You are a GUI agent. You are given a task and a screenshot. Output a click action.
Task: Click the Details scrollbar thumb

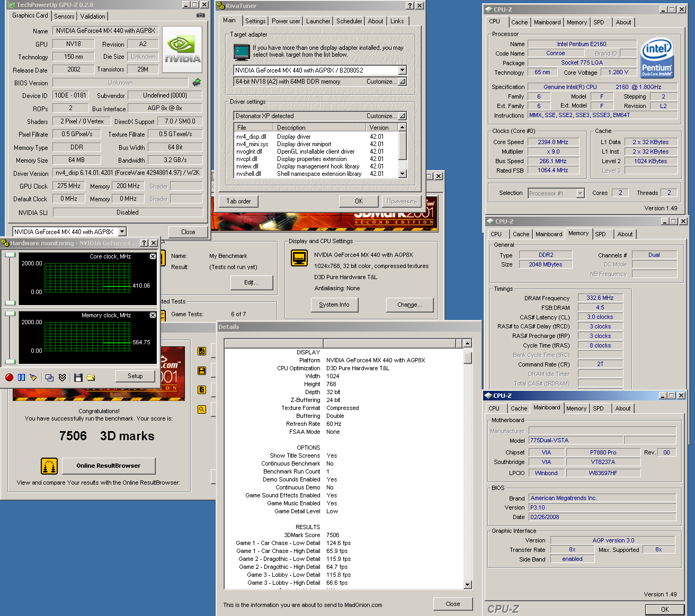click(467, 358)
